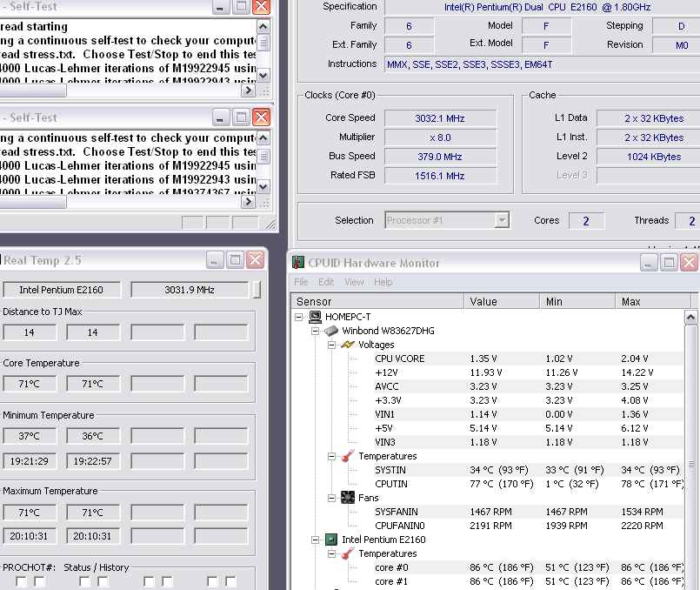Viewport: 700px width, 590px height.
Task: Collapse the Winbond W83627DHG node
Action: pos(315,331)
